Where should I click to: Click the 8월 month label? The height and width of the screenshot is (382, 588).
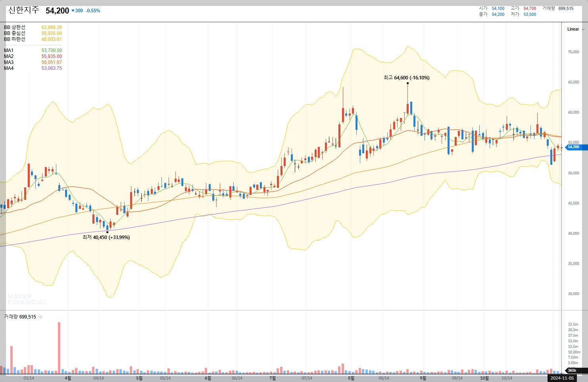tap(351, 378)
